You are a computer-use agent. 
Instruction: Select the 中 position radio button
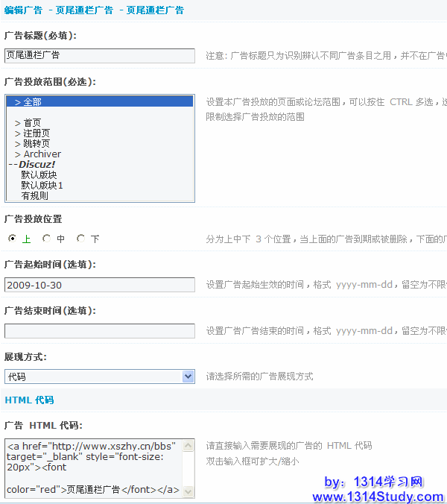click(x=46, y=239)
